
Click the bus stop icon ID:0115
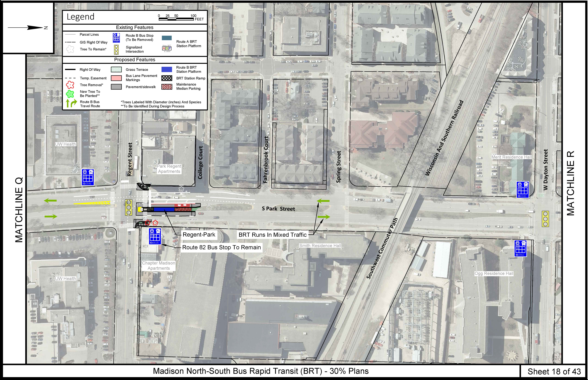point(155,236)
